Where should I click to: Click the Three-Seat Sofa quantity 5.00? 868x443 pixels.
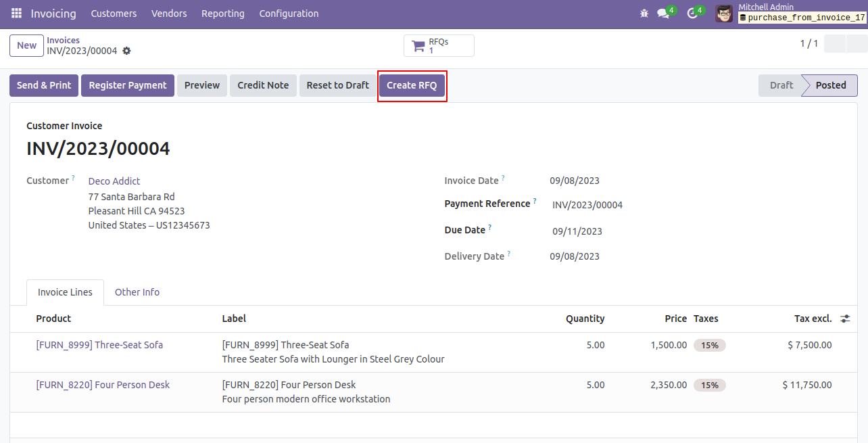(596, 345)
